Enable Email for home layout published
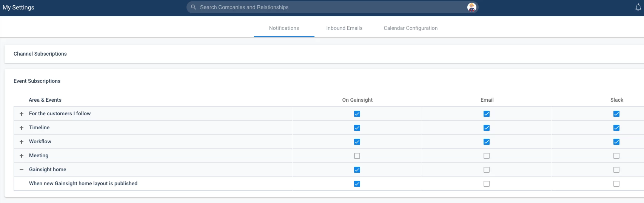The height and width of the screenshot is (203, 644). coord(487,184)
